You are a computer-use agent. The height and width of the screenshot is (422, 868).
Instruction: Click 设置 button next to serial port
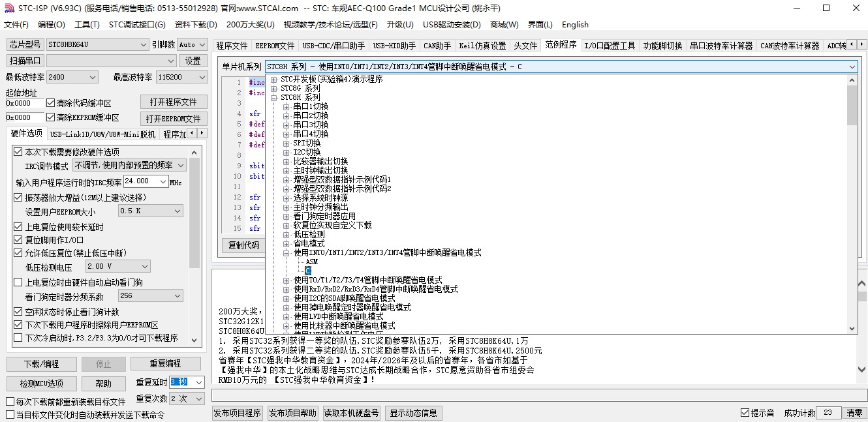pos(193,61)
